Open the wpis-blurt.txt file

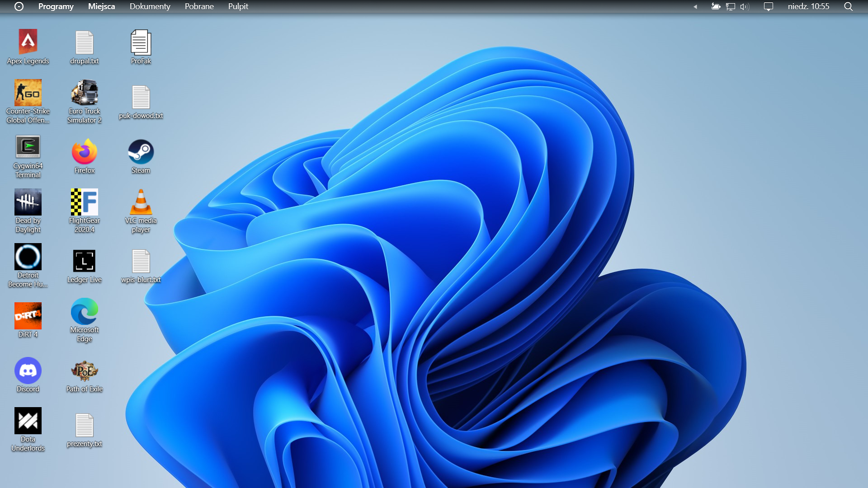click(141, 262)
